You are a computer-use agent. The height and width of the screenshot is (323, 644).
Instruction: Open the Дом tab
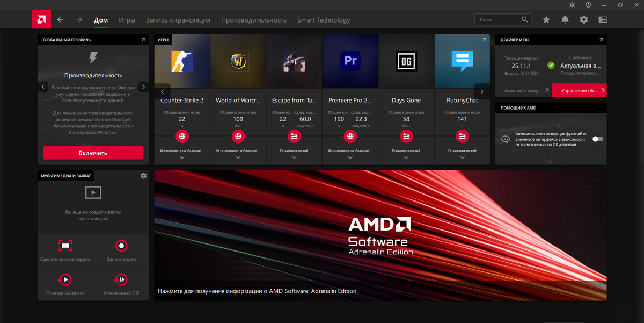click(101, 20)
